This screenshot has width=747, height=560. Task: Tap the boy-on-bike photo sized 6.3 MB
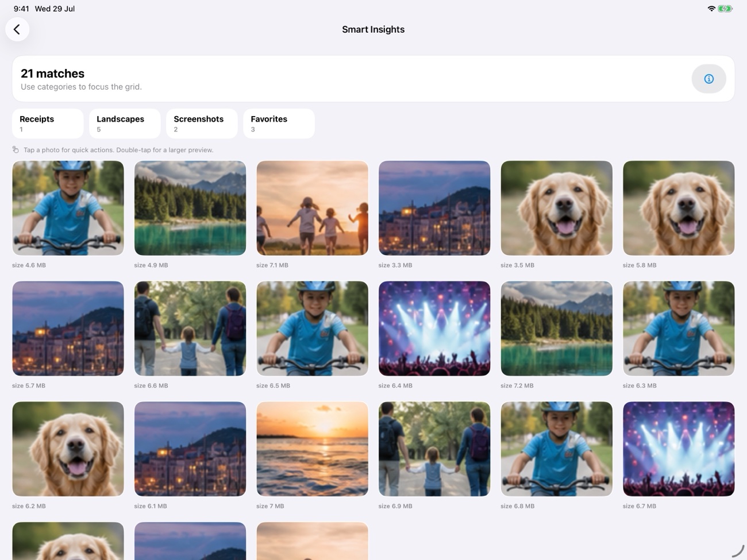[x=679, y=329]
